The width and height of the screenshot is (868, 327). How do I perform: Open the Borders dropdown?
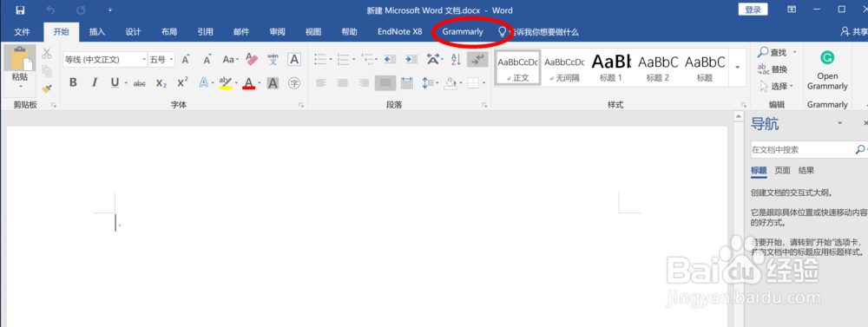[483, 83]
